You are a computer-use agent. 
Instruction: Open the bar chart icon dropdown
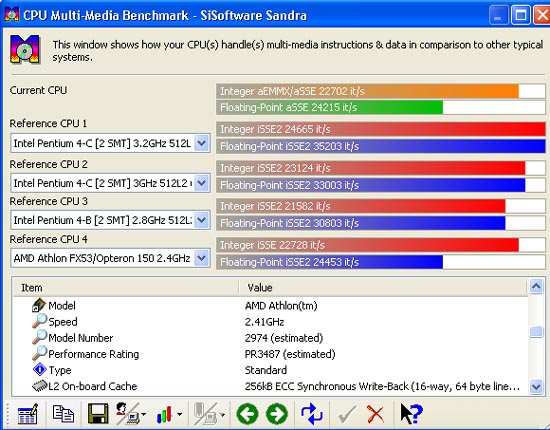(x=180, y=415)
